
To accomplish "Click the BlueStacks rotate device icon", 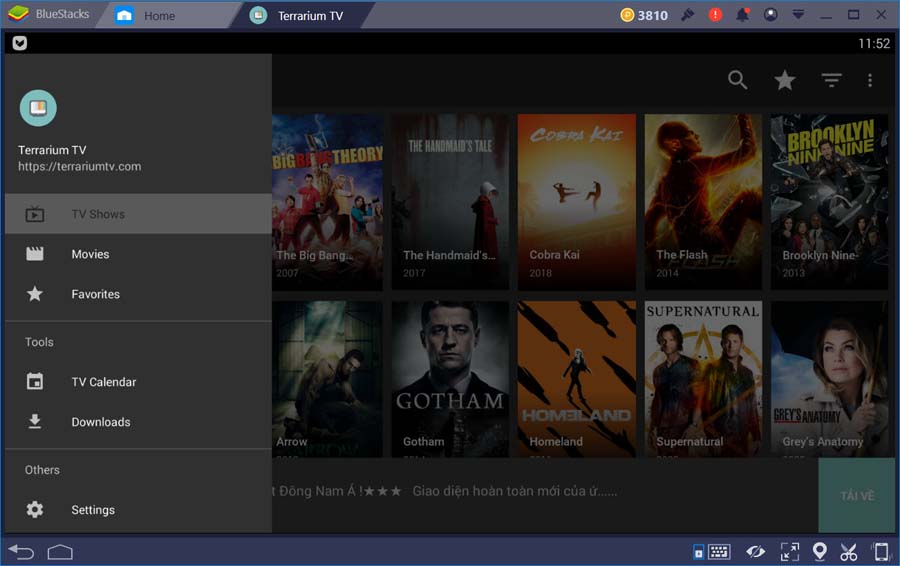I will pyautogui.click(x=880, y=552).
